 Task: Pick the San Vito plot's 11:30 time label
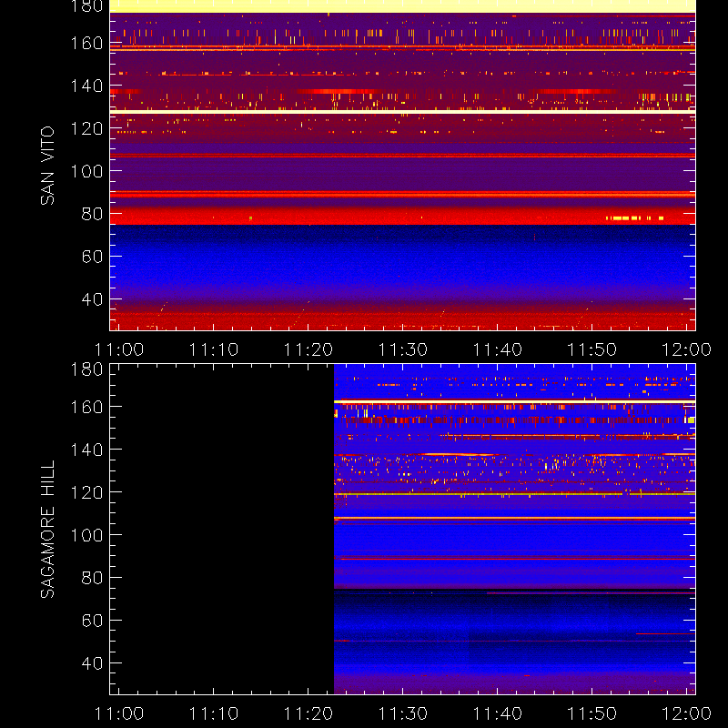tap(403, 349)
